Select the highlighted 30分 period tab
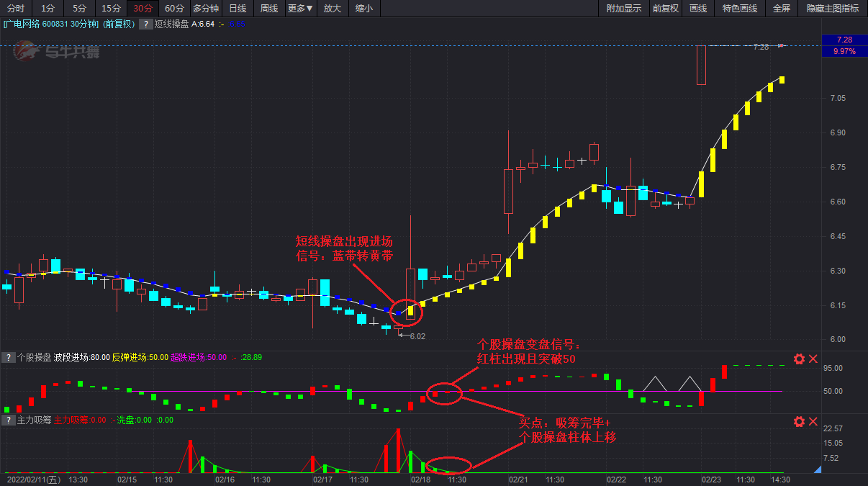This screenshot has height=486, width=868. tap(143, 9)
